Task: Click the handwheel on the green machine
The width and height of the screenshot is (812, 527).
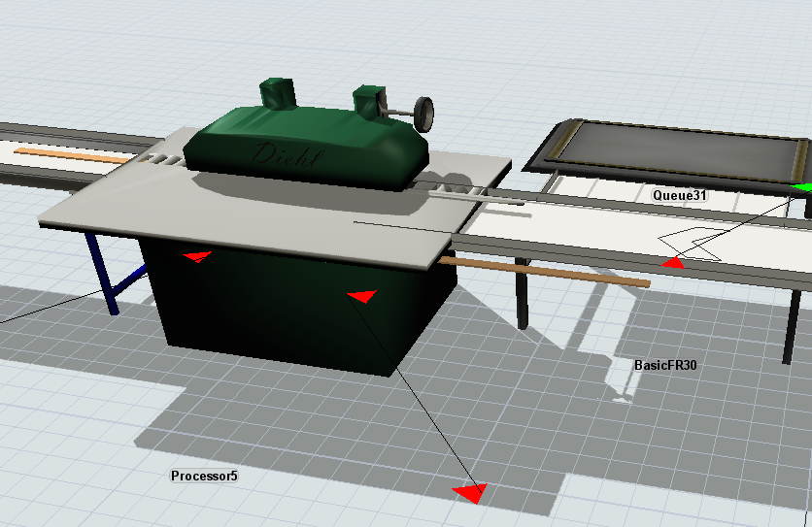Action: coord(423,113)
